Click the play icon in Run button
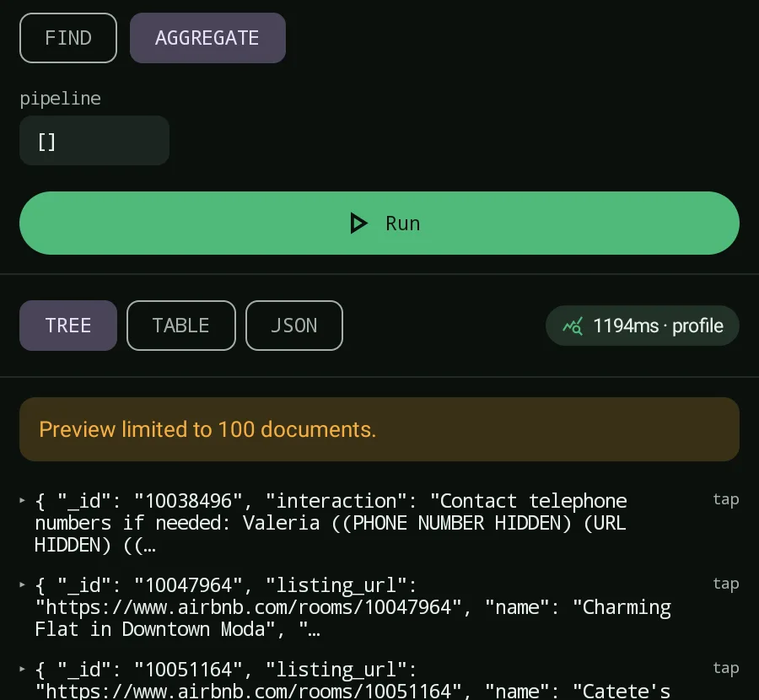This screenshot has height=700, width=759. 358,223
